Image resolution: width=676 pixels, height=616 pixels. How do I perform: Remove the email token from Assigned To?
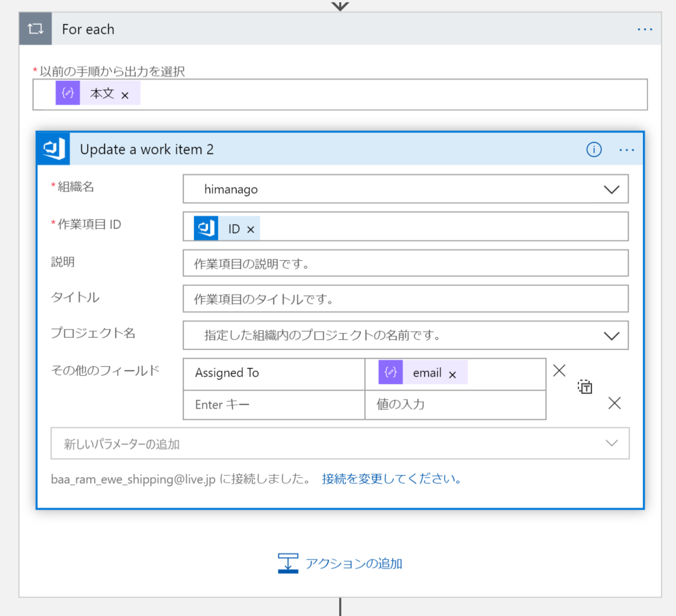pyautogui.click(x=452, y=375)
